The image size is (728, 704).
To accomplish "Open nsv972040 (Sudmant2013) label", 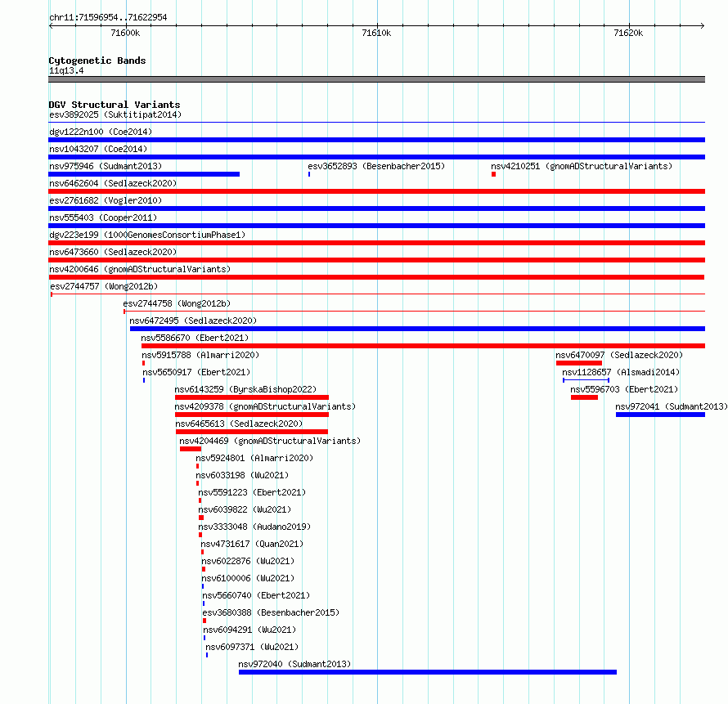I will (x=294, y=664).
